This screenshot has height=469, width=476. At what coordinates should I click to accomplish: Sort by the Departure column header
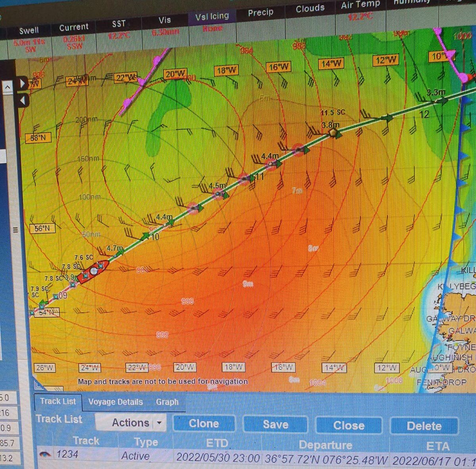pos(325,445)
